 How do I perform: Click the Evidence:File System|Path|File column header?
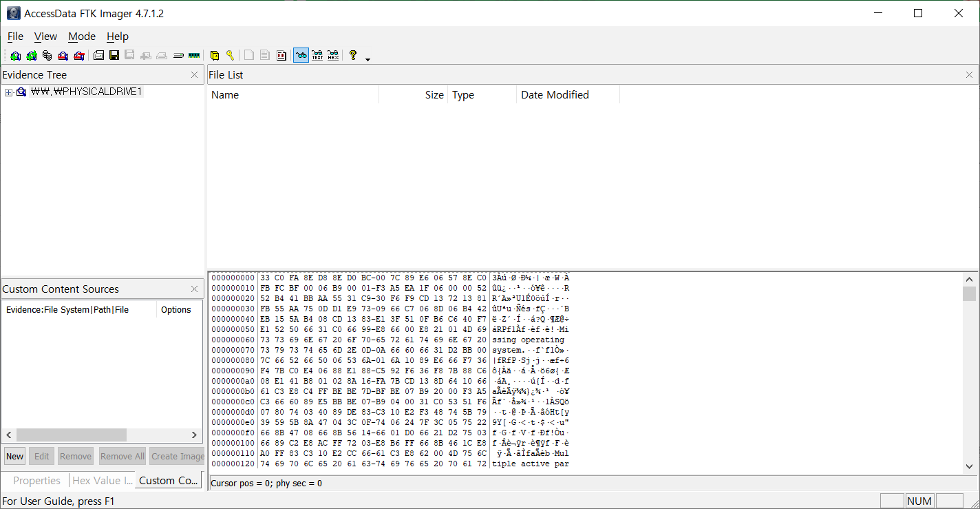click(79, 310)
